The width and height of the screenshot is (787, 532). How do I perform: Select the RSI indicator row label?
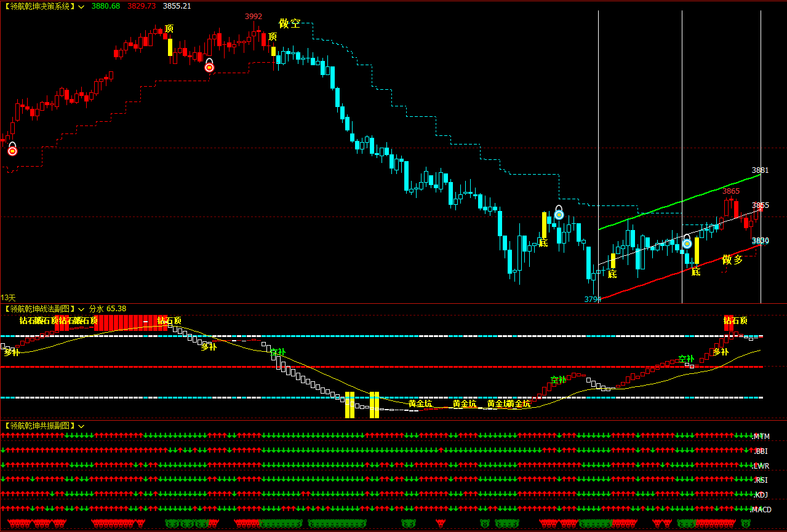(761, 480)
